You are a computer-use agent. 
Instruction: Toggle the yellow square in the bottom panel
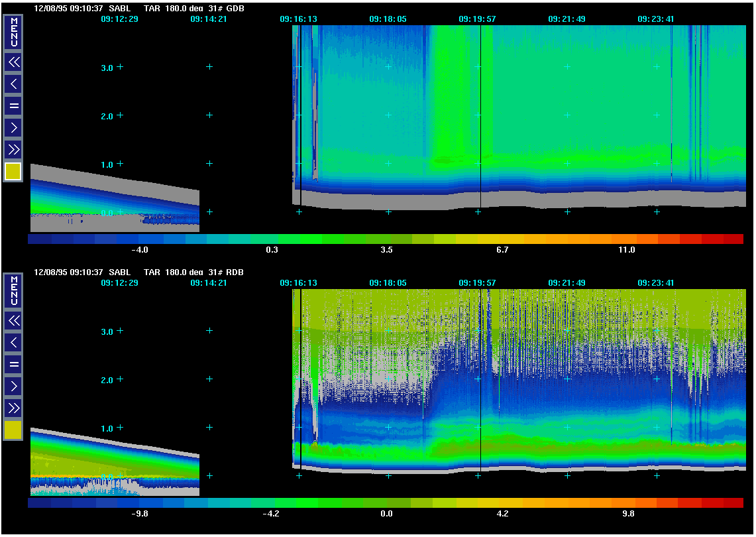coord(13,430)
